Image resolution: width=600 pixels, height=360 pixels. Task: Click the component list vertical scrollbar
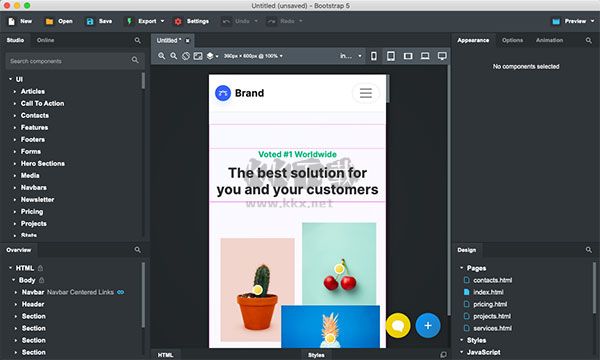pyautogui.click(x=143, y=81)
